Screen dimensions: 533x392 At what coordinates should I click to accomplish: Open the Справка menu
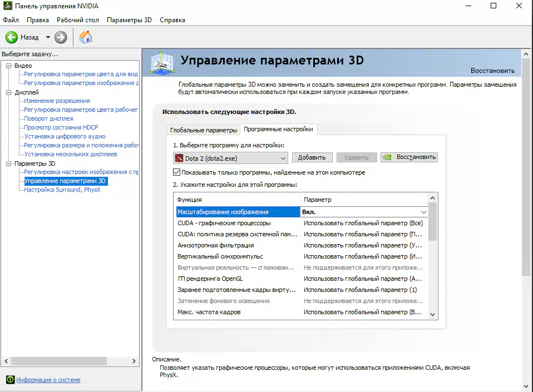[x=172, y=20]
